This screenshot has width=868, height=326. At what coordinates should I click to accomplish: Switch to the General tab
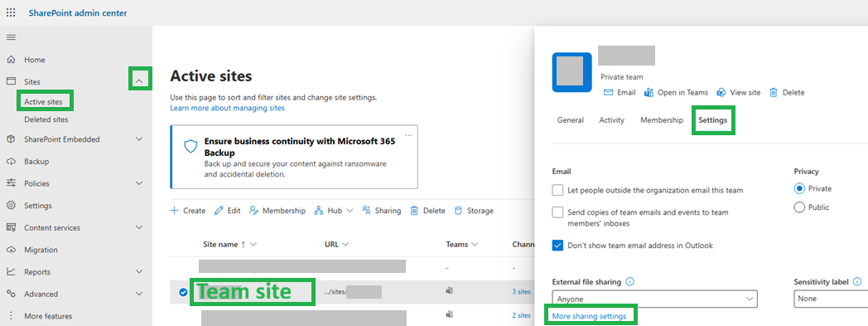pos(570,119)
